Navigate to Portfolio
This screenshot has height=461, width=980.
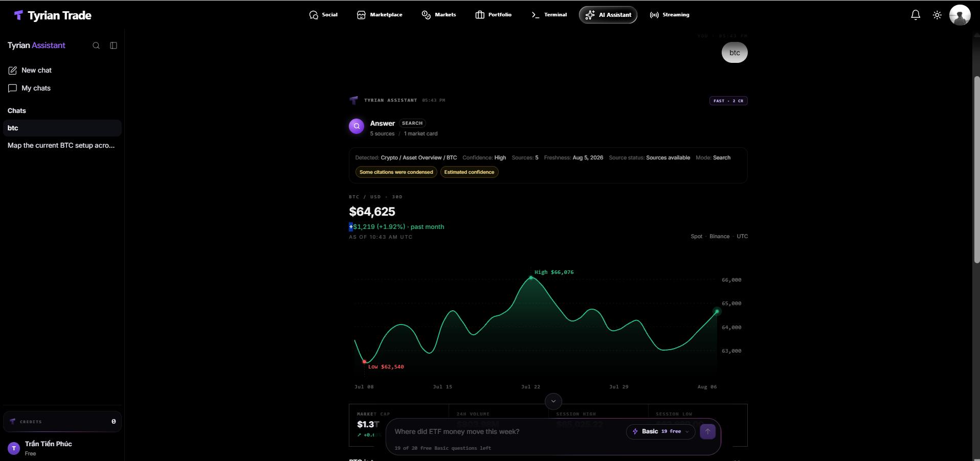click(x=494, y=15)
